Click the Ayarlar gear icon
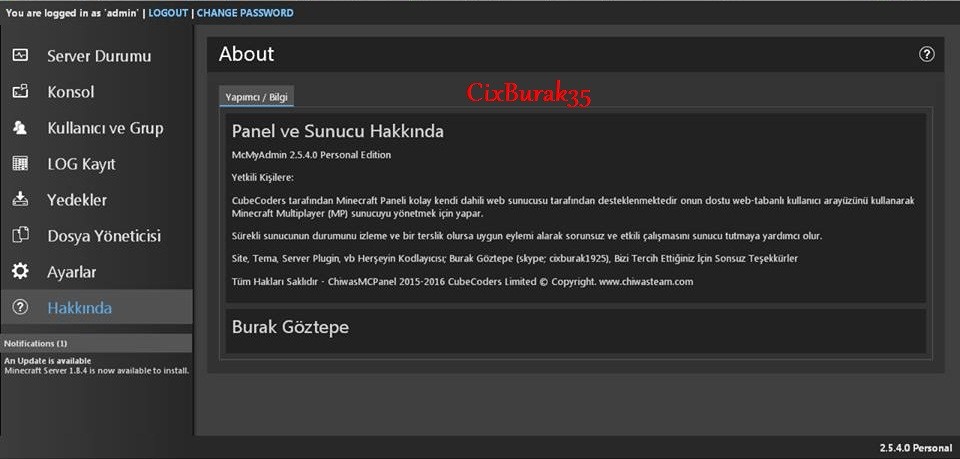The height and width of the screenshot is (459, 960). coord(20,271)
